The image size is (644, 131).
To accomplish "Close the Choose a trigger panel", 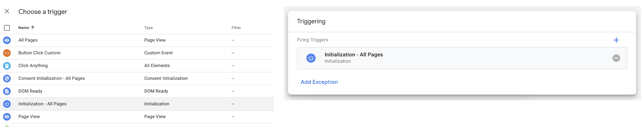I will pyautogui.click(x=7, y=11).
